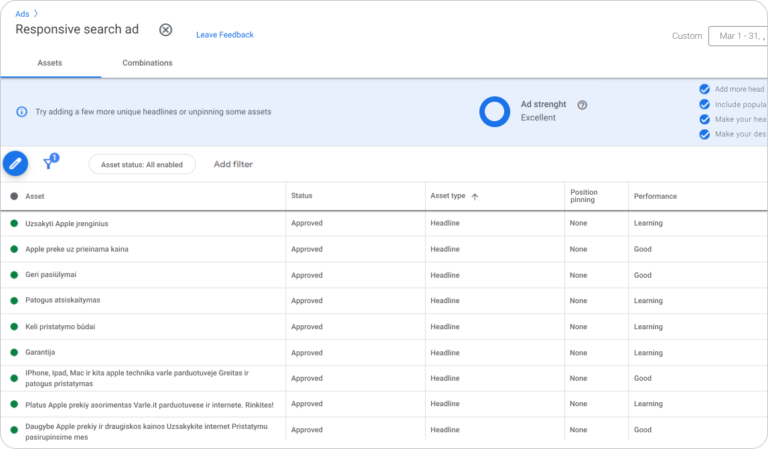This screenshot has width=768, height=449.
Task: Click the 'Ad strenght' label
Action: (543, 104)
